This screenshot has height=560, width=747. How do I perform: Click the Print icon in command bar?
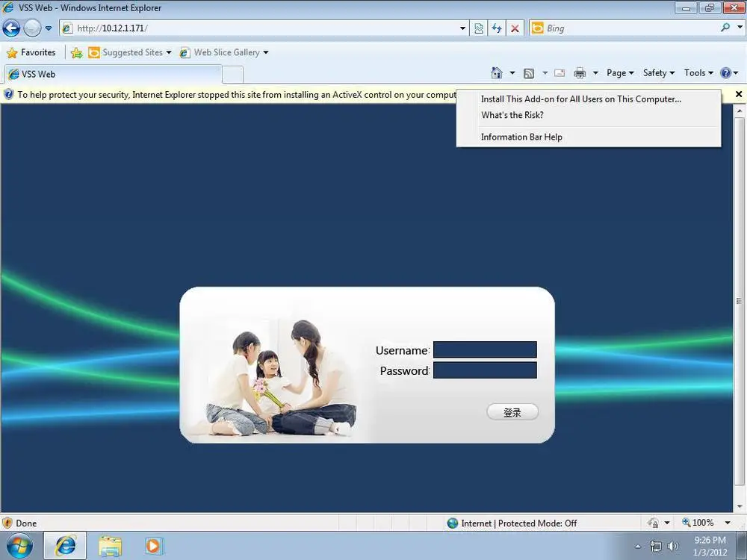click(x=580, y=73)
